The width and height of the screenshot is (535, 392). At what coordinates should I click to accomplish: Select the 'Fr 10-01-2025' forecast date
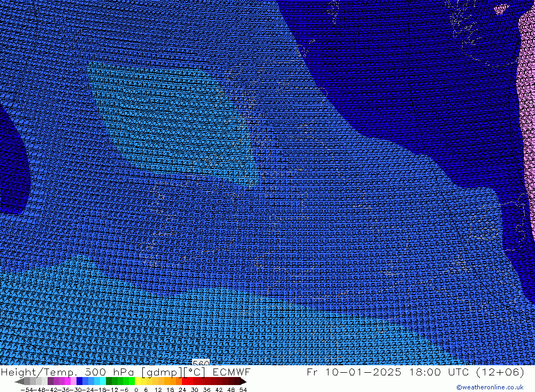354,372
